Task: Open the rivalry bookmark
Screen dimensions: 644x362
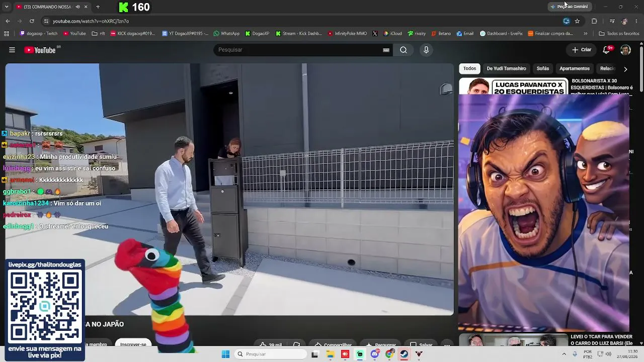Action: click(417, 34)
